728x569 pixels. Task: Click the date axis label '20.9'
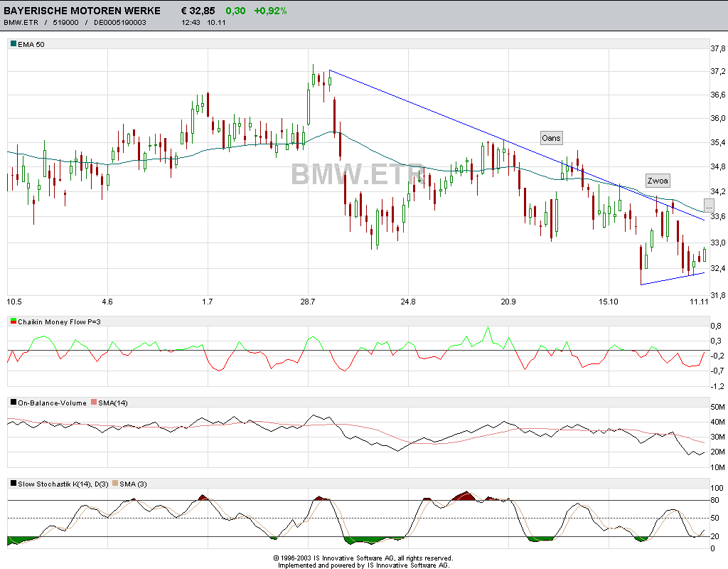[x=508, y=302]
